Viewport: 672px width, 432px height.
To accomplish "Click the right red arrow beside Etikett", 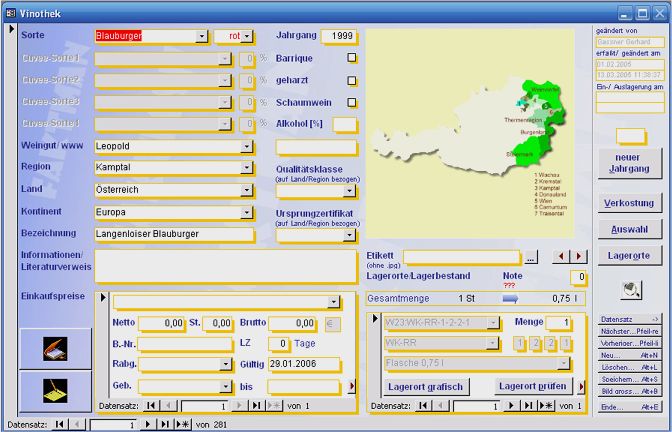I will (576, 257).
